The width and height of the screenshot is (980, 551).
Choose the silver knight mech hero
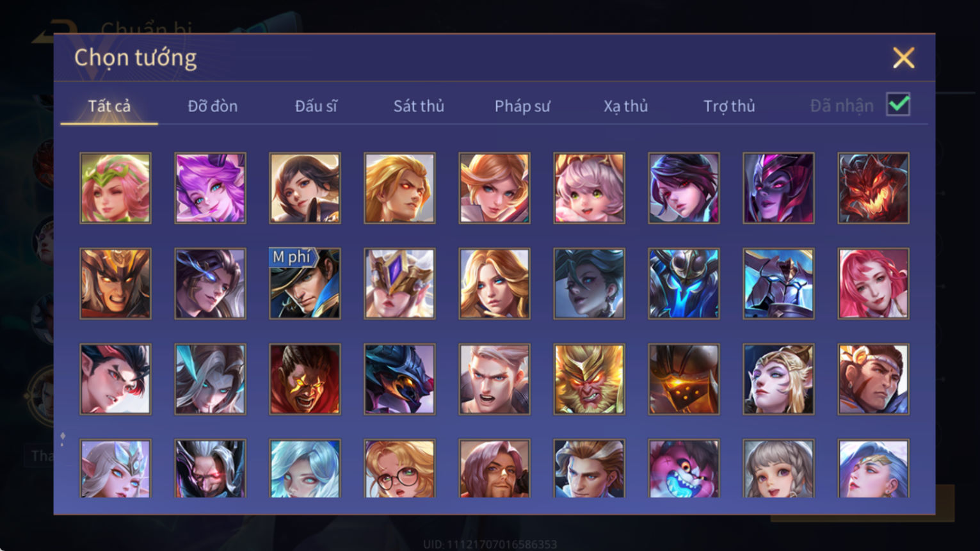[778, 283]
